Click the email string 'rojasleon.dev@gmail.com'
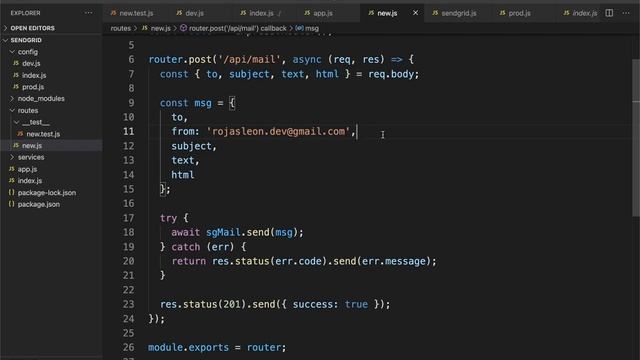 pos(278,131)
